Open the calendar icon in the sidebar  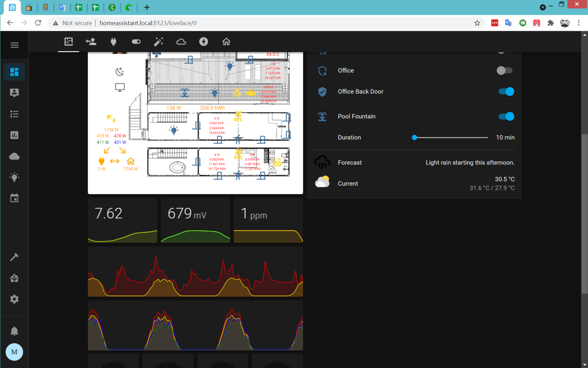click(14, 198)
